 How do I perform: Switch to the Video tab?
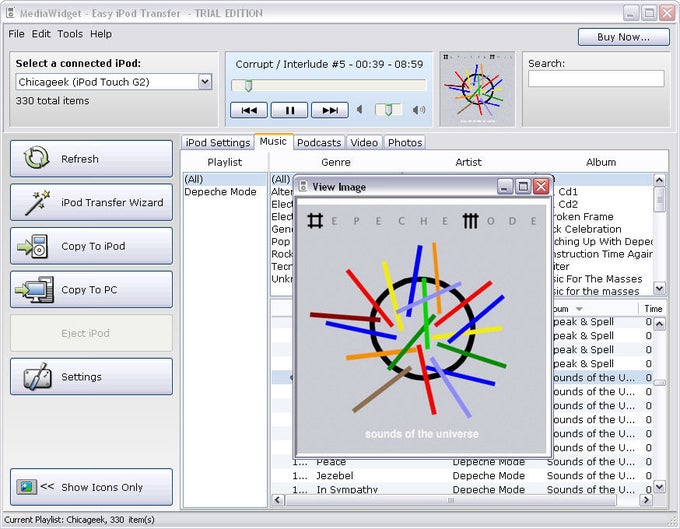(x=364, y=143)
